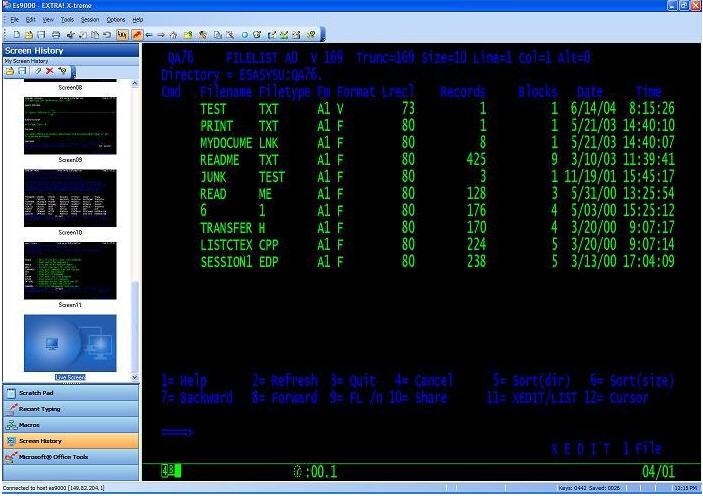The image size is (703, 496).
Task: Click the green settings icon in Screen History
Action: [62, 71]
